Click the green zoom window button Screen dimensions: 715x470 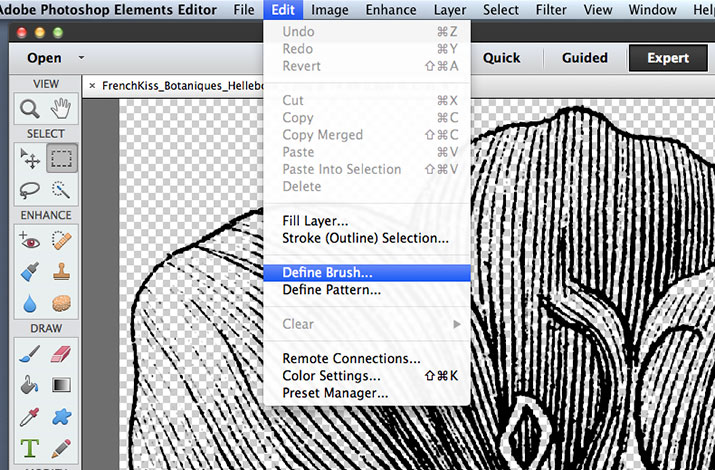pyautogui.click(x=58, y=32)
